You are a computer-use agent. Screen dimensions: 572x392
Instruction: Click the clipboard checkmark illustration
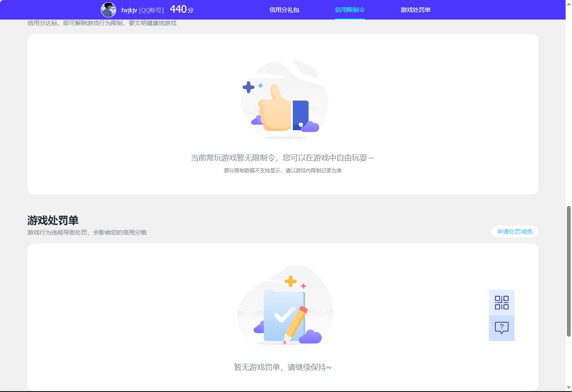point(285,306)
